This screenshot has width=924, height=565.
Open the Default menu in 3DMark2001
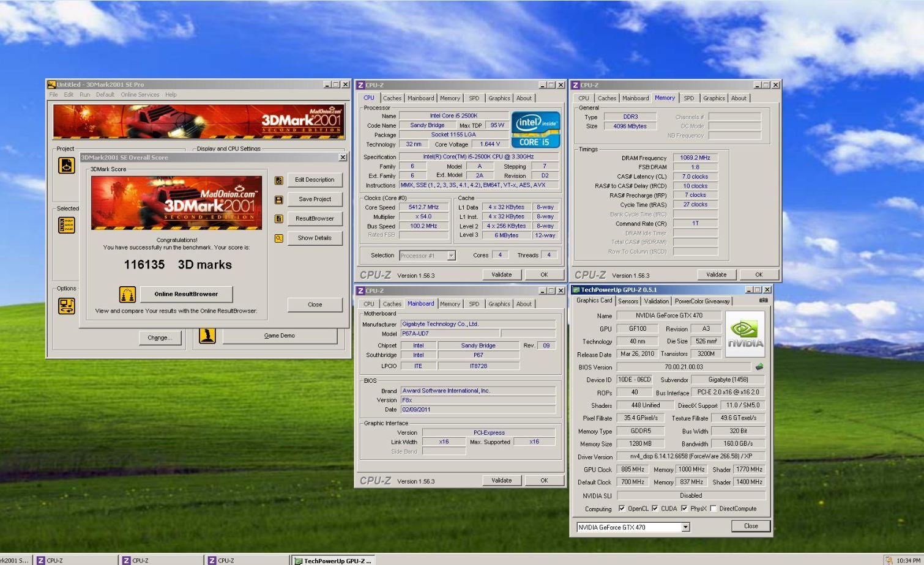click(105, 95)
